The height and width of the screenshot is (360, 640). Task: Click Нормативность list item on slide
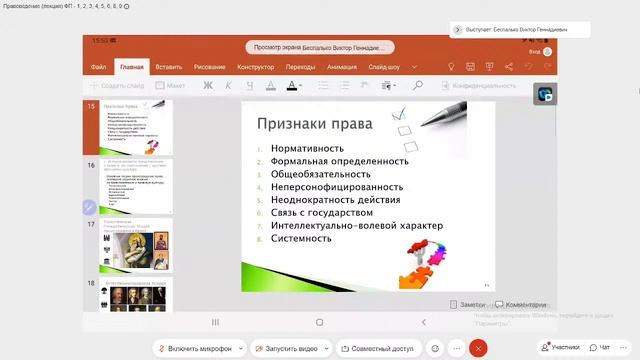[x=307, y=148]
